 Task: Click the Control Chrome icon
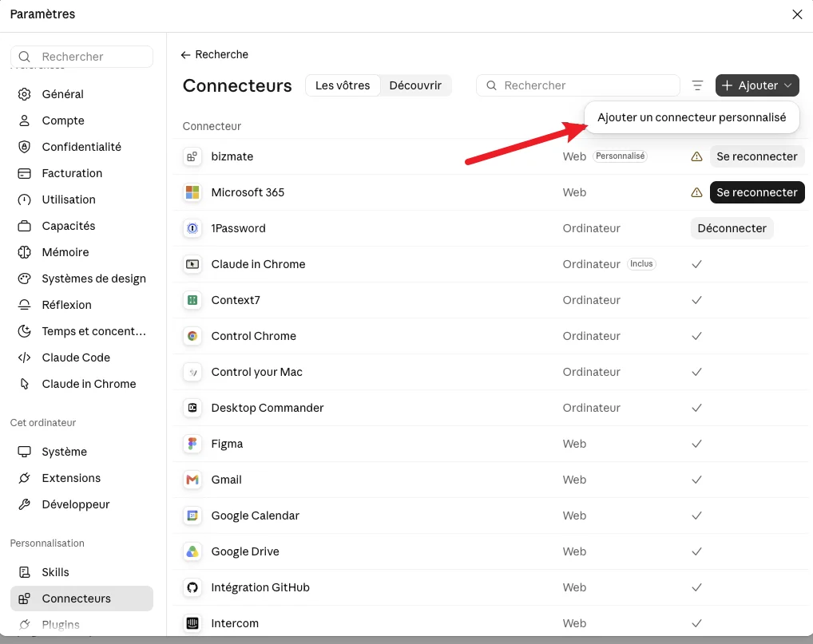click(192, 336)
